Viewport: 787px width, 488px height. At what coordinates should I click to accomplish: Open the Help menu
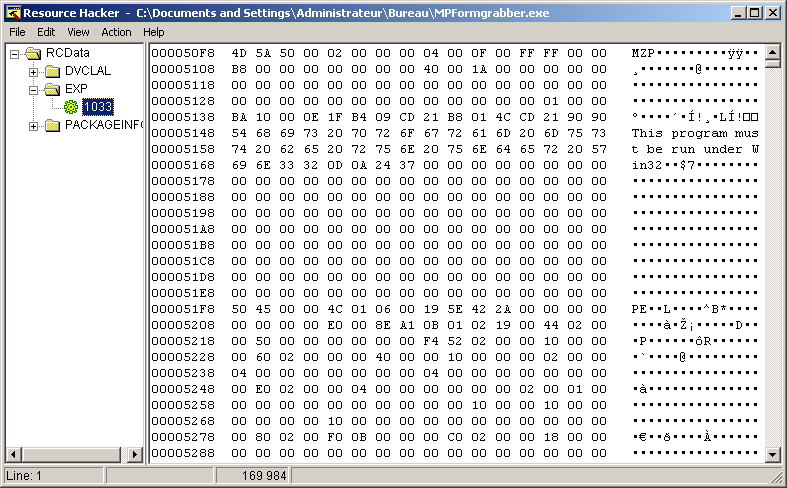click(x=154, y=32)
